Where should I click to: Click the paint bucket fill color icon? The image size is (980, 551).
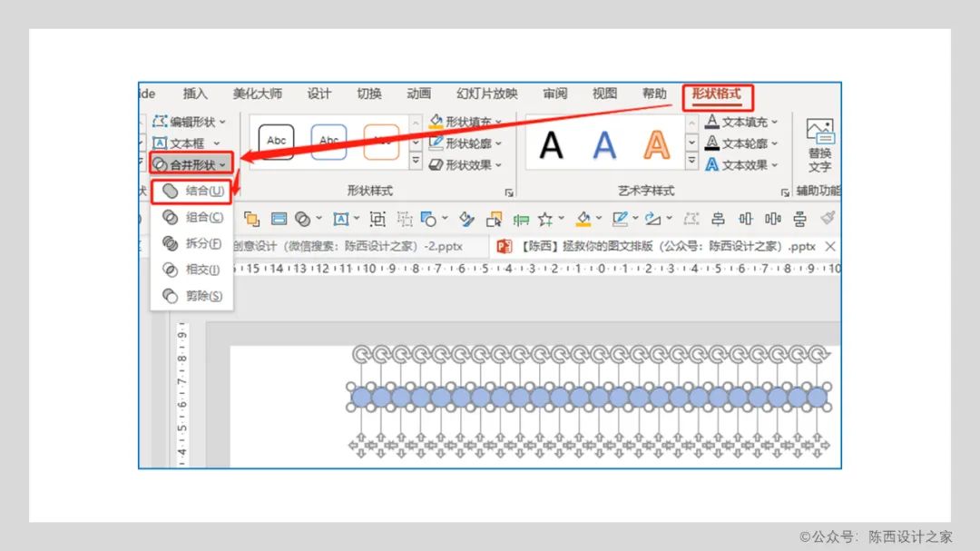coord(583,219)
